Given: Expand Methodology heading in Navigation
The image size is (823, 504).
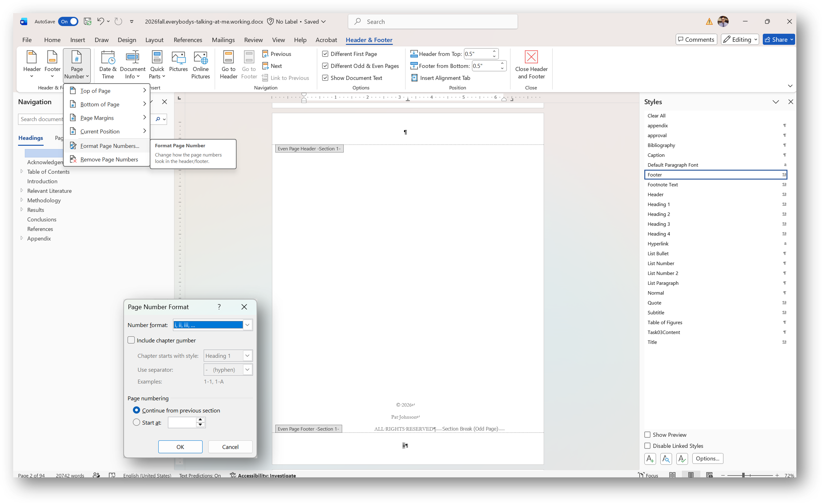Looking at the screenshot, I should pyautogui.click(x=22, y=200).
